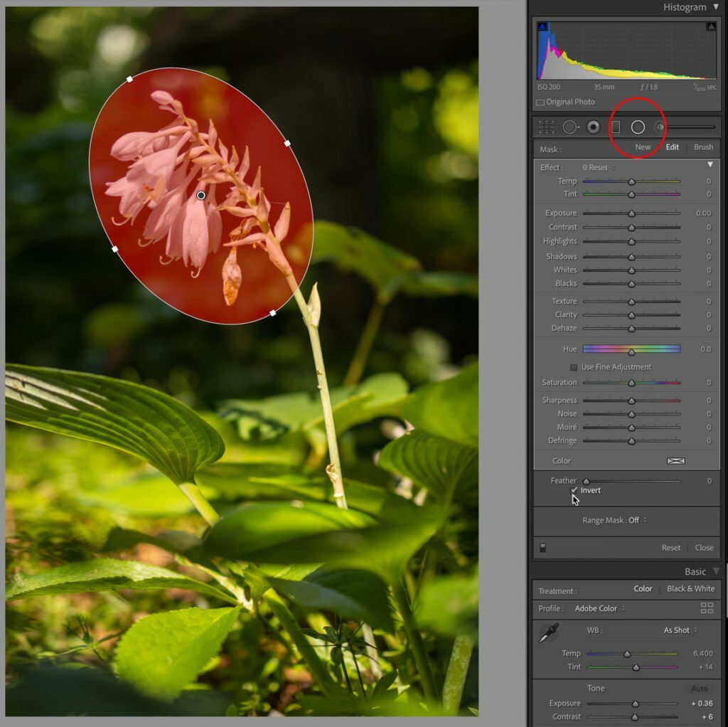The width and height of the screenshot is (728, 727).
Task: Select the Black & White treatment
Action: click(690, 588)
